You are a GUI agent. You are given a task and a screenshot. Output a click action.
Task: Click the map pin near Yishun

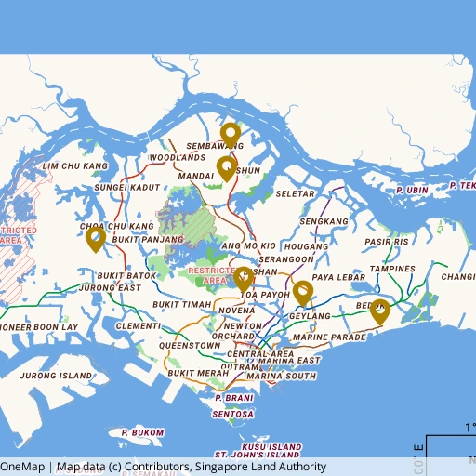(227, 169)
